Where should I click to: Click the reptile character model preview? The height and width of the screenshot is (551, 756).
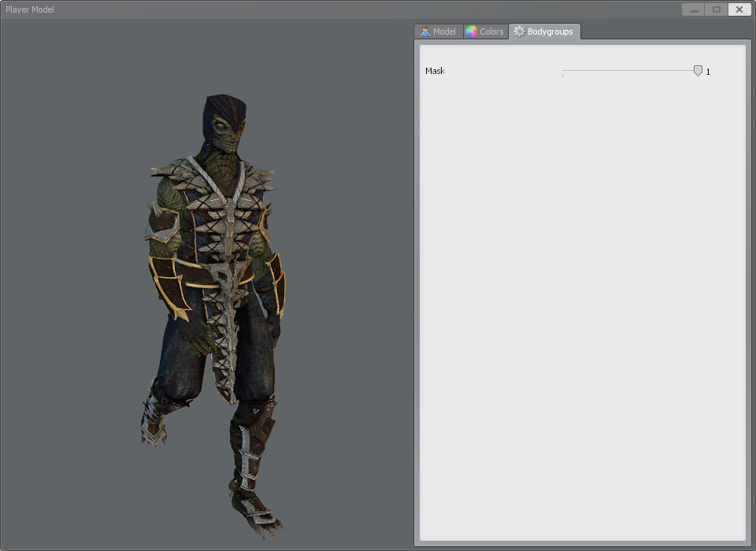click(x=213, y=316)
